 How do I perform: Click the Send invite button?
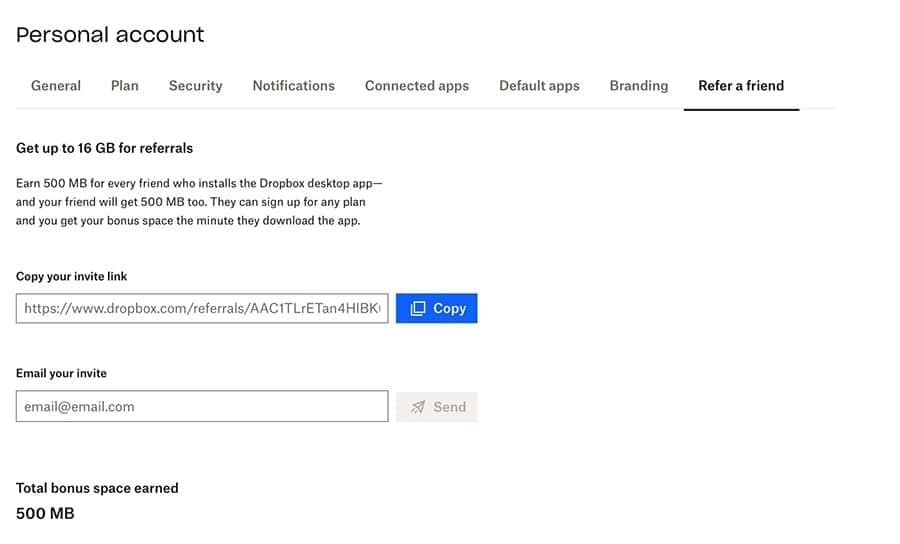point(436,407)
